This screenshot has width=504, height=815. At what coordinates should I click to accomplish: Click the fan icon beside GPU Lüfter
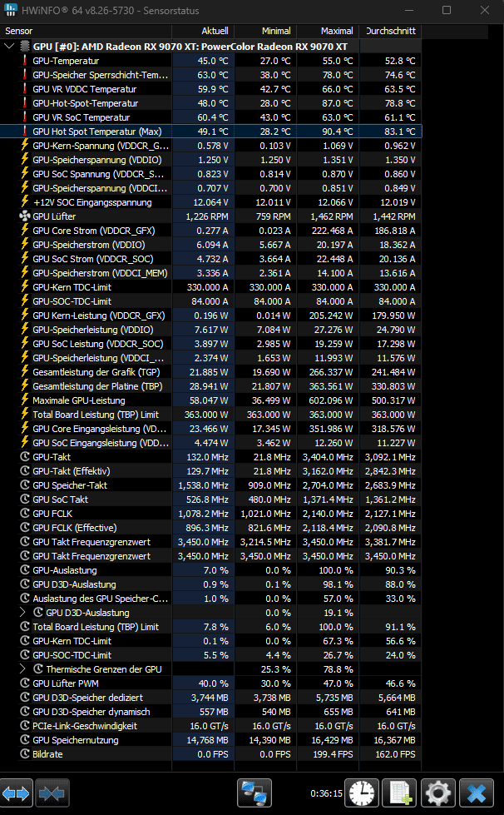24,216
